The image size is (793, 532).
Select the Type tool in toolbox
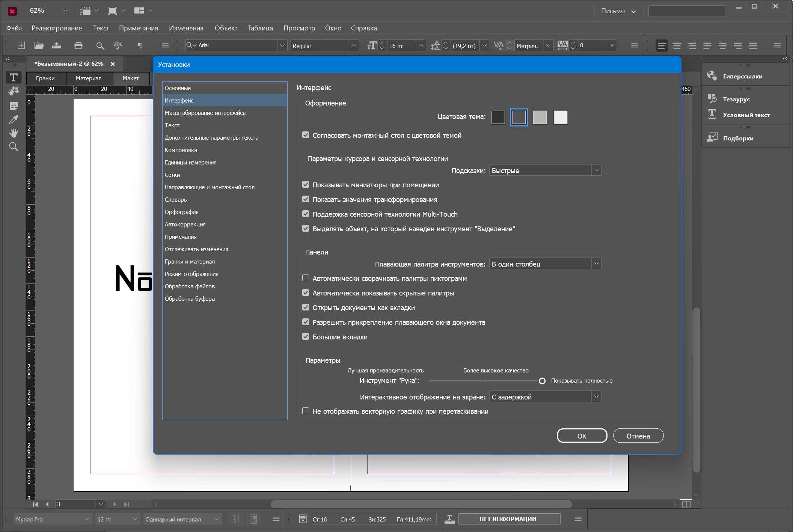[x=14, y=77]
